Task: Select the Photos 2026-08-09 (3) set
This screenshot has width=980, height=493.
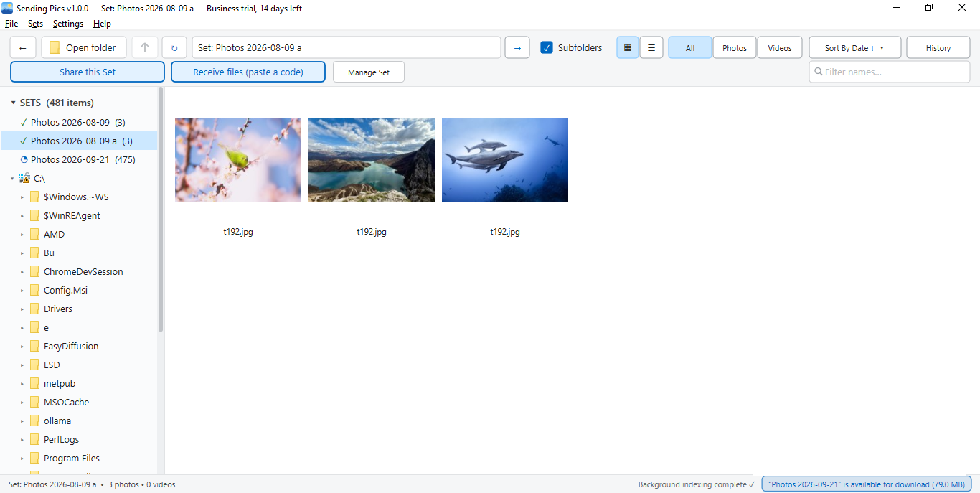Action: click(79, 122)
